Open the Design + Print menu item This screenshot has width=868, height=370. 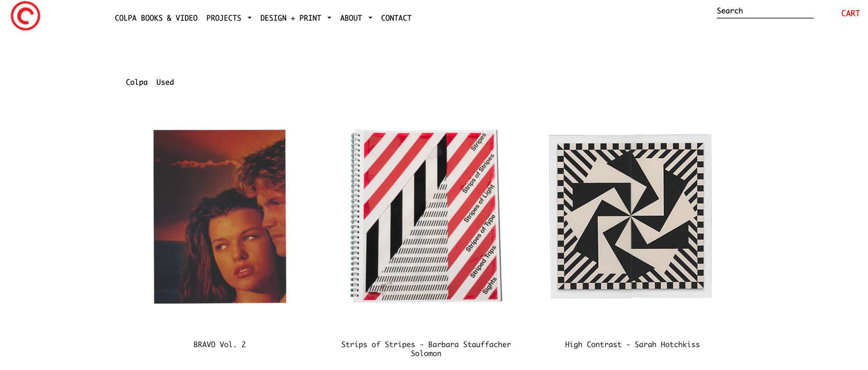point(291,18)
